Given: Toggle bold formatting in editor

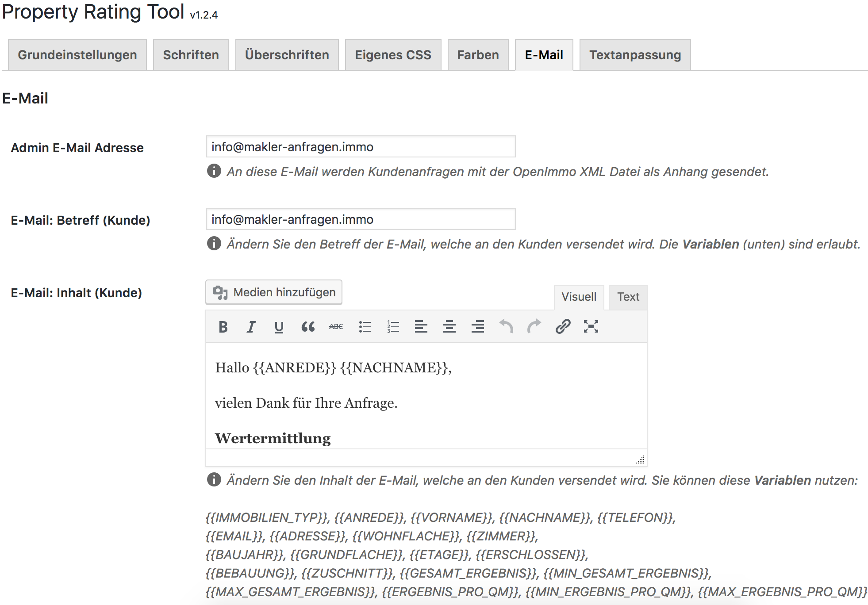Looking at the screenshot, I should tap(223, 327).
